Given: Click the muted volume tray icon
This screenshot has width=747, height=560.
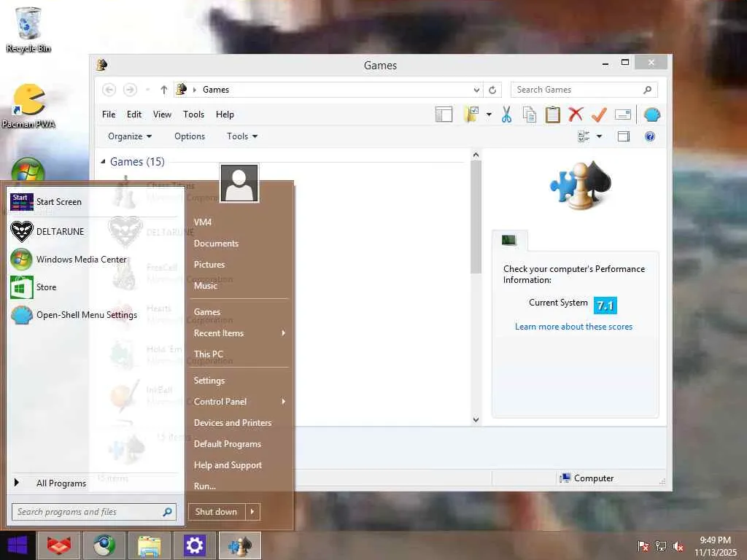Looking at the screenshot, I should pos(678,546).
